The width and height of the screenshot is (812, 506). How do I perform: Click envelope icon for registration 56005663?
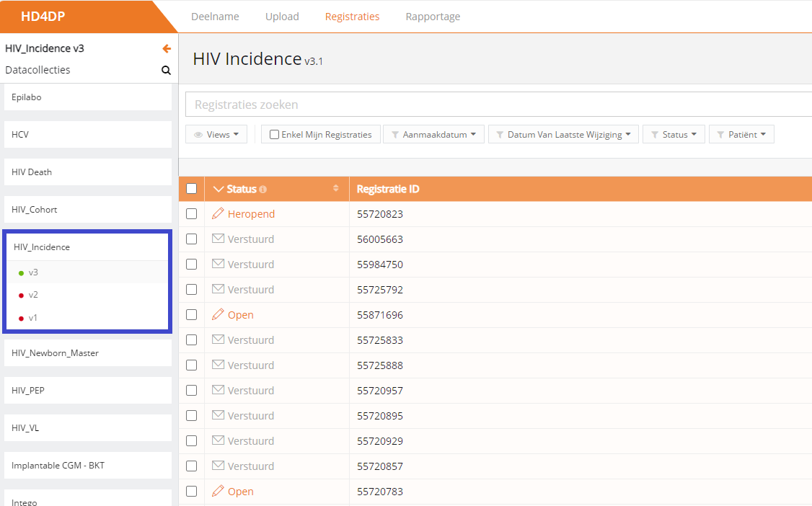218,239
